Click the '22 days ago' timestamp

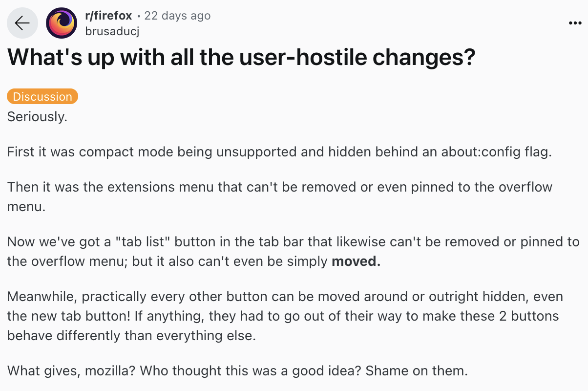tap(177, 15)
